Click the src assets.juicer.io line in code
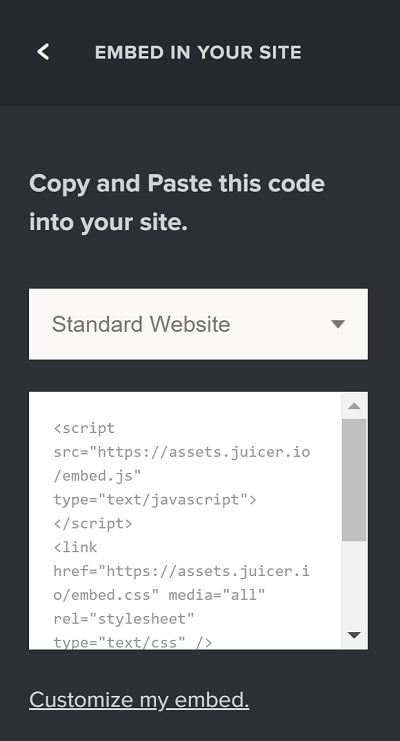The width and height of the screenshot is (400, 741). [182, 452]
